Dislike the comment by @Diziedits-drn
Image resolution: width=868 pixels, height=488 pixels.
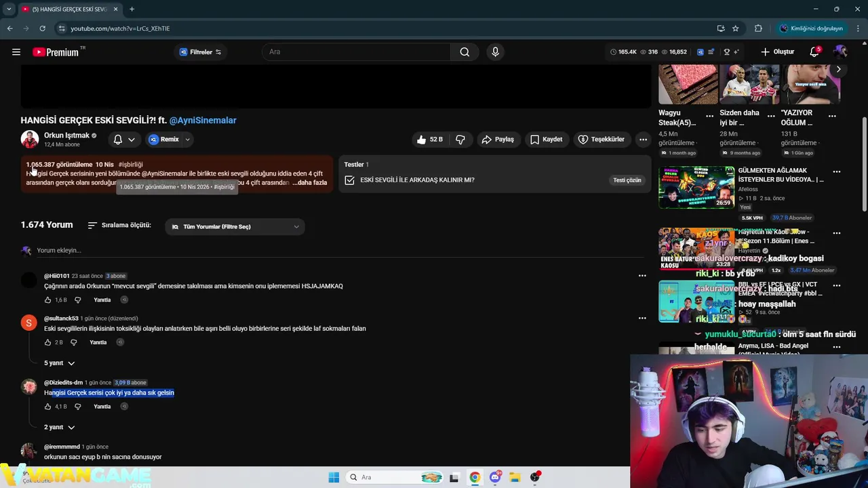click(77, 407)
